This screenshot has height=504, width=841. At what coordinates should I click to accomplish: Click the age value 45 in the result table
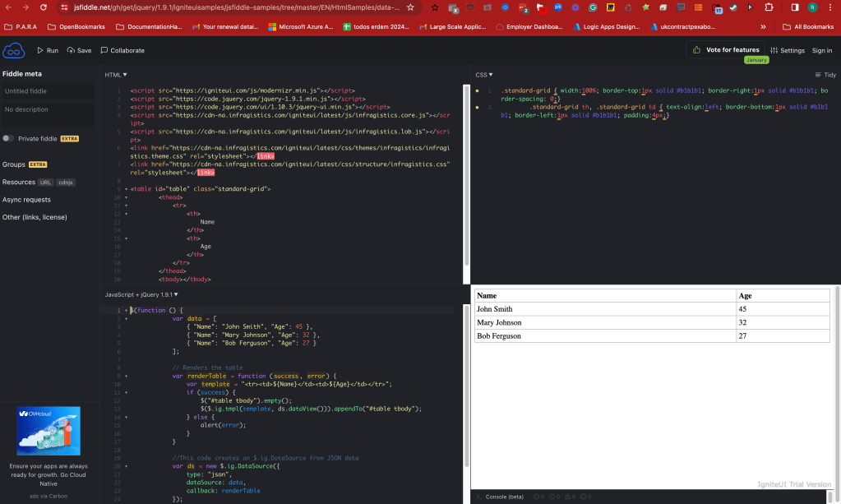[x=742, y=309]
